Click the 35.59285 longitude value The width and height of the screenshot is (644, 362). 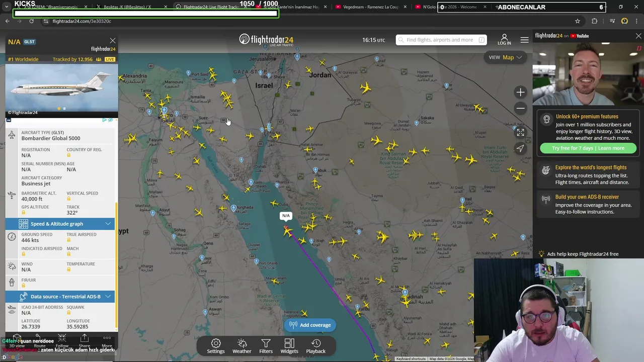(x=77, y=327)
